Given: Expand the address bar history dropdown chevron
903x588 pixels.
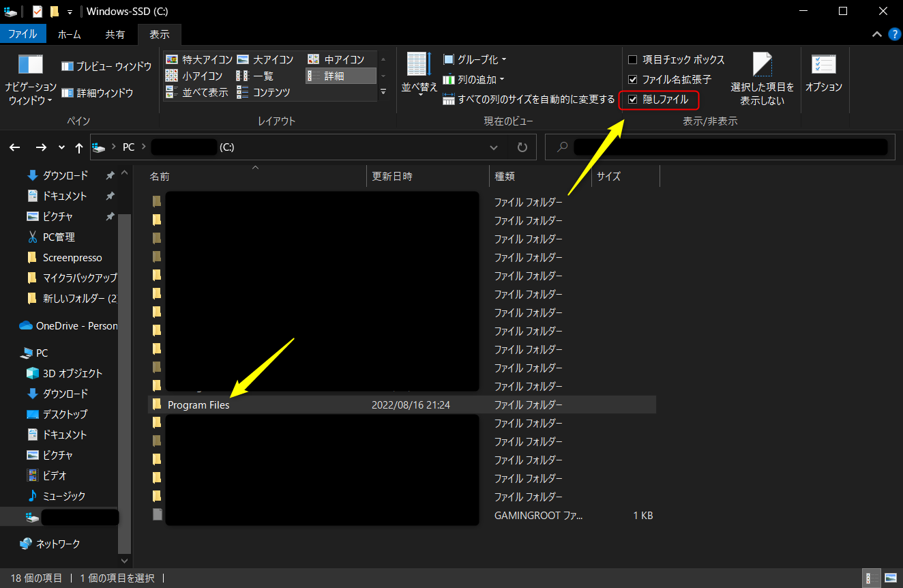Looking at the screenshot, I should [494, 147].
